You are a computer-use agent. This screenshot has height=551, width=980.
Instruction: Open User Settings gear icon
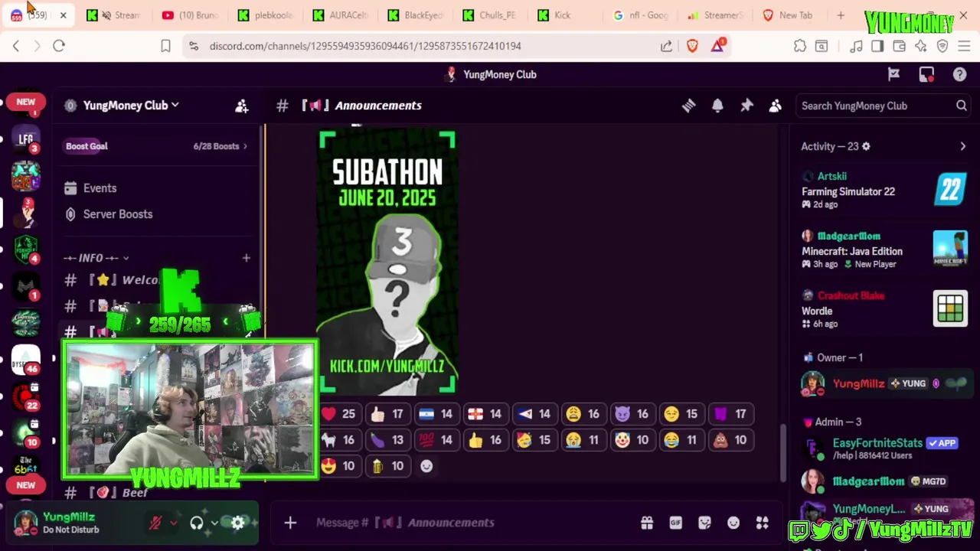[238, 523]
